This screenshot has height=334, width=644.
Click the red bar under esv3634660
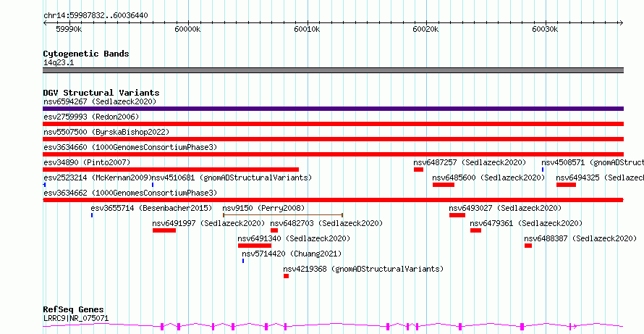pos(333,154)
